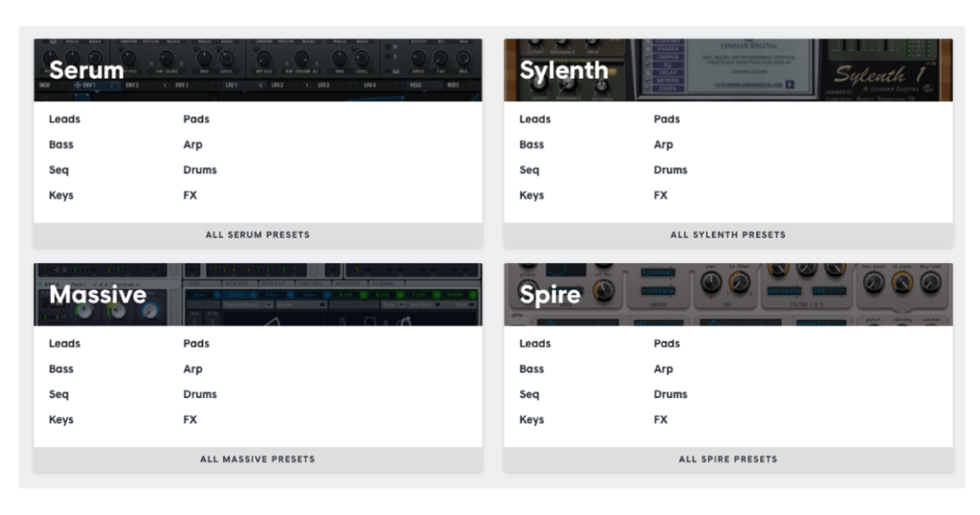This screenshot has width=980, height=515.
Task: Open Bass presets under Serum
Action: (x=61, y=145)
